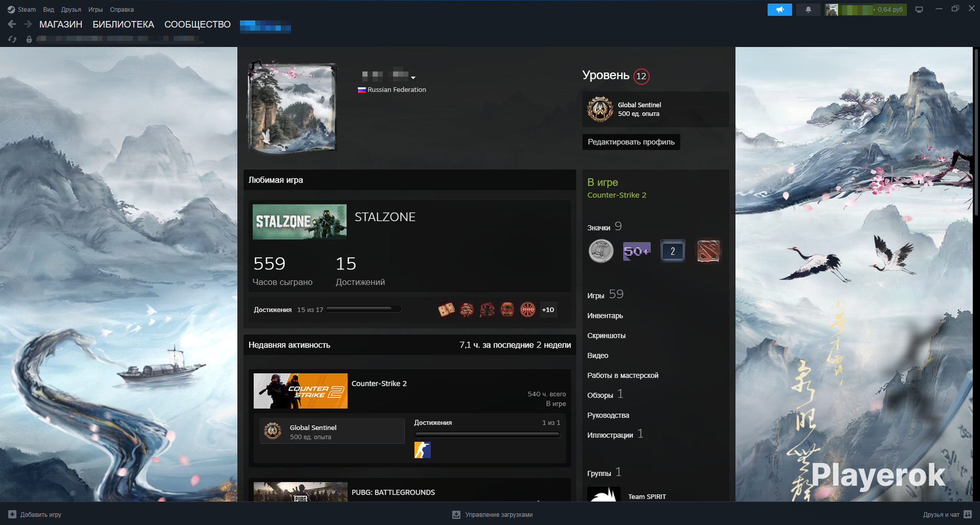Open announcements via the megaphone button
This screenshot has width=980, height=525.
tap(780, 9)
